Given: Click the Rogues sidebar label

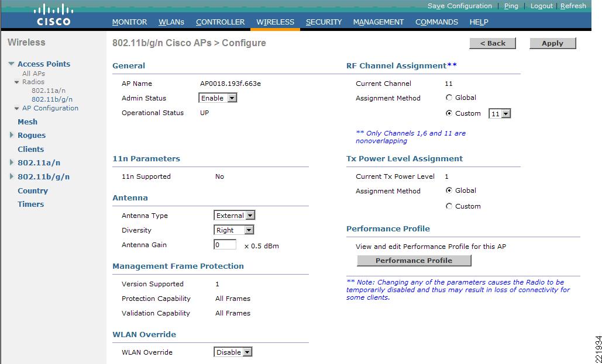Looking at the screenshot, I should [32, 135].
